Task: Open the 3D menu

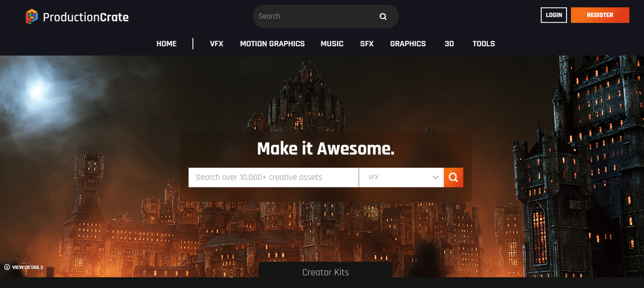Action: pyautogui.click(x=449, y=44)
